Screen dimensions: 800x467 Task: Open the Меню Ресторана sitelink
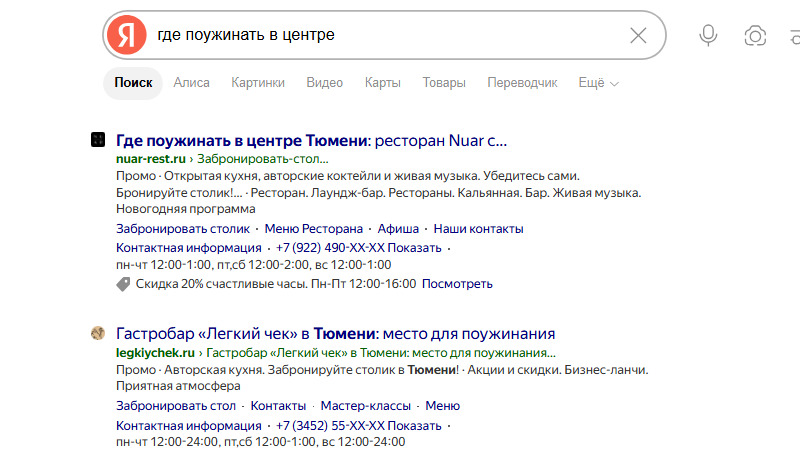[x=313, y=229]
